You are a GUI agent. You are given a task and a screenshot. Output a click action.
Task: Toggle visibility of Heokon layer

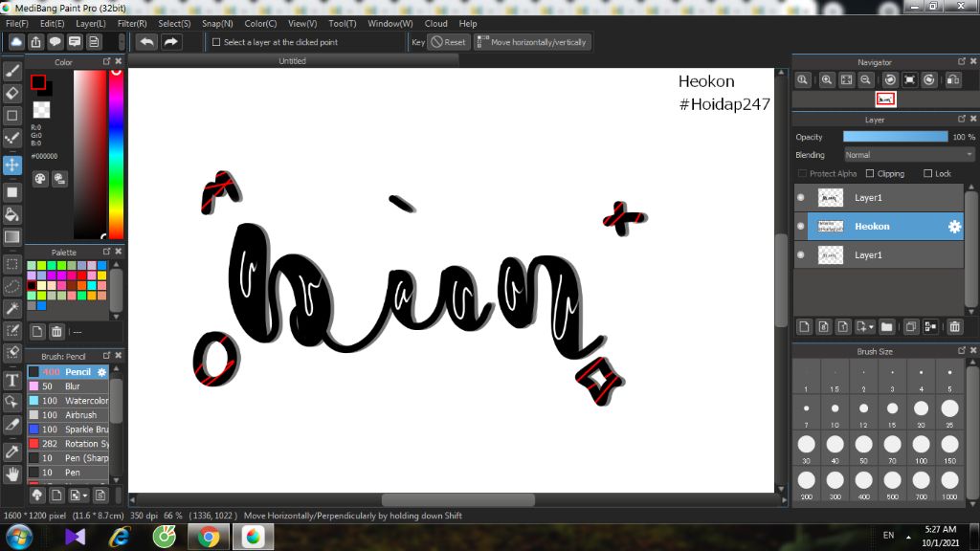pos(801,226)
